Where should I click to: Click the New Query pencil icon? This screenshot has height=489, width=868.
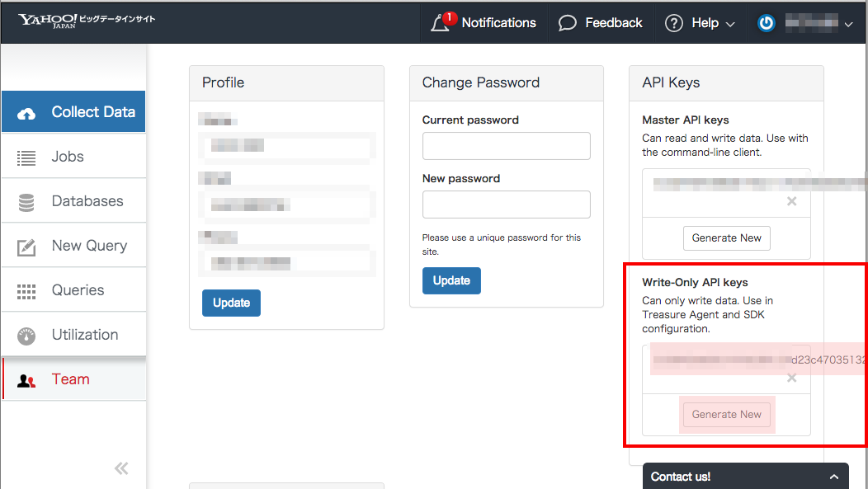click(x=26, y=247)
